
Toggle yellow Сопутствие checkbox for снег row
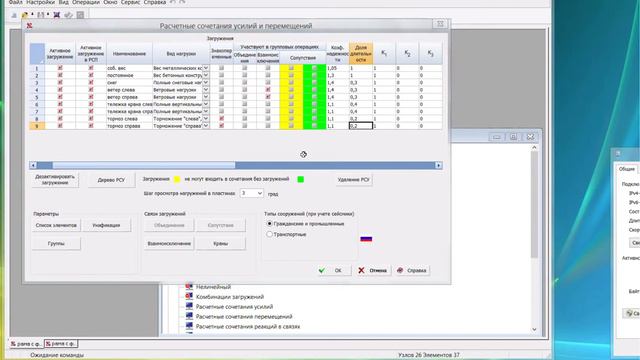(x=291, y=82)
